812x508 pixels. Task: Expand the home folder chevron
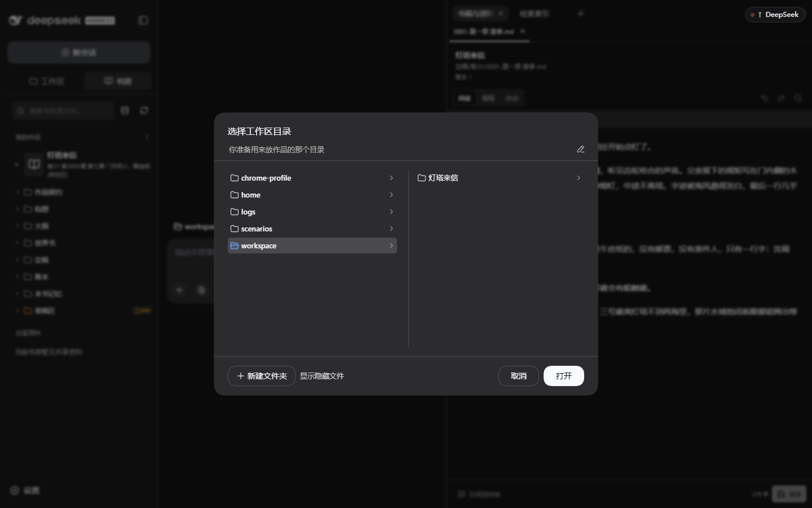click(391, 195)
